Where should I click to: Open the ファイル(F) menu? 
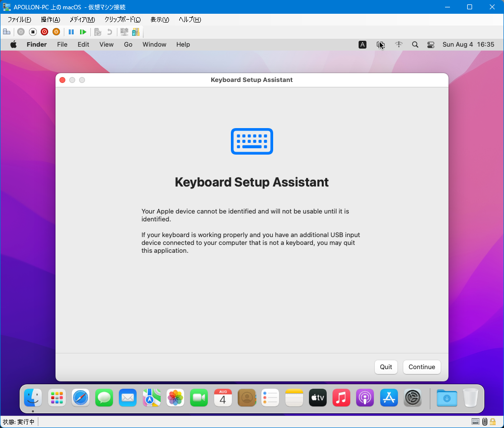[x=19, y=20]
